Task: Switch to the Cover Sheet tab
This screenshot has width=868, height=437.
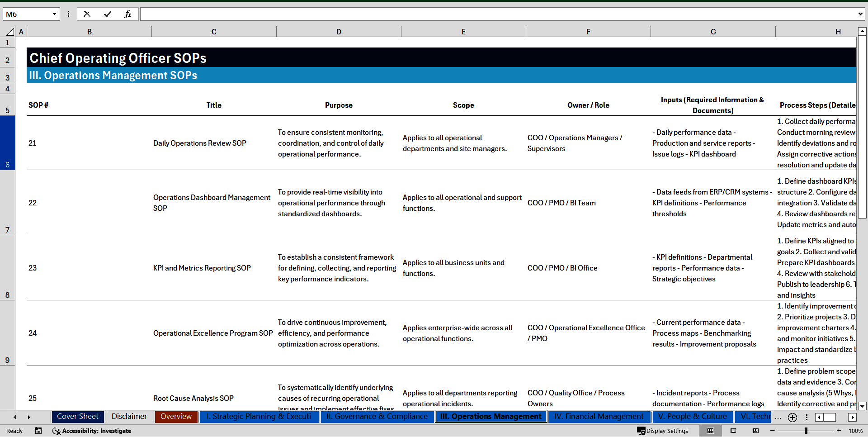Action: [78, 417]
